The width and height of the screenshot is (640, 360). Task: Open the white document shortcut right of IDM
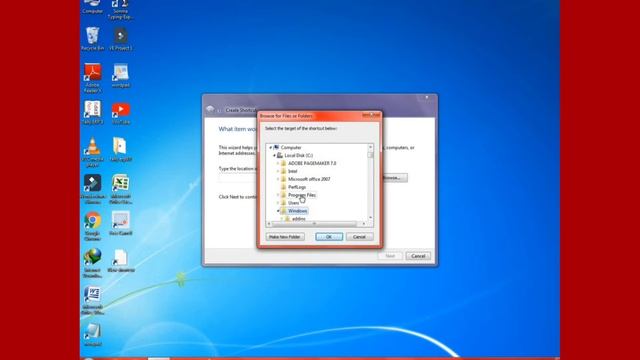tap(121, 261)
